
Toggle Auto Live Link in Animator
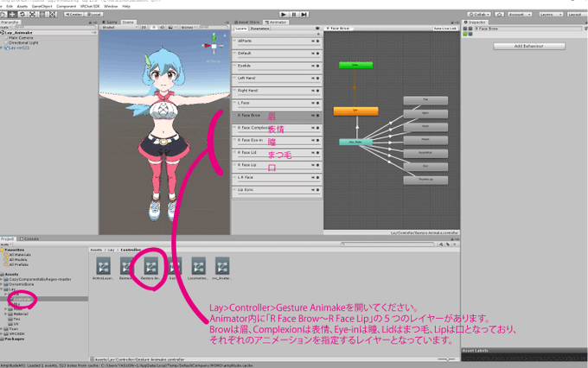coord(445,29)
